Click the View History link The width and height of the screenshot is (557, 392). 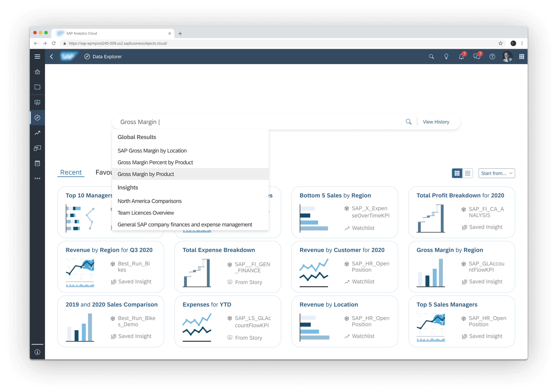[436, 122]
